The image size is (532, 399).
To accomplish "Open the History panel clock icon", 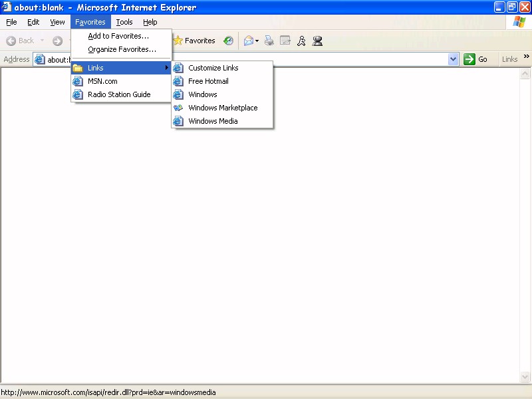I will (x=228, y=41).
